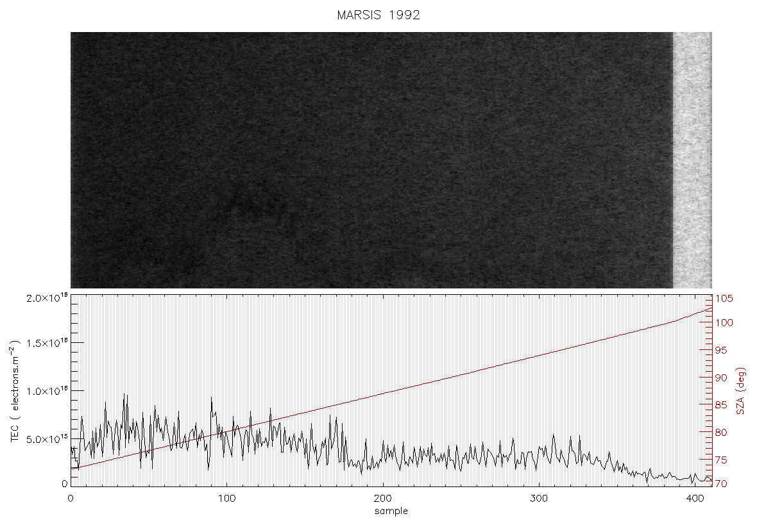Screen dimensions: 757x532
Task: Click the 0 tick on the sample axis
Action: [71, 499]
